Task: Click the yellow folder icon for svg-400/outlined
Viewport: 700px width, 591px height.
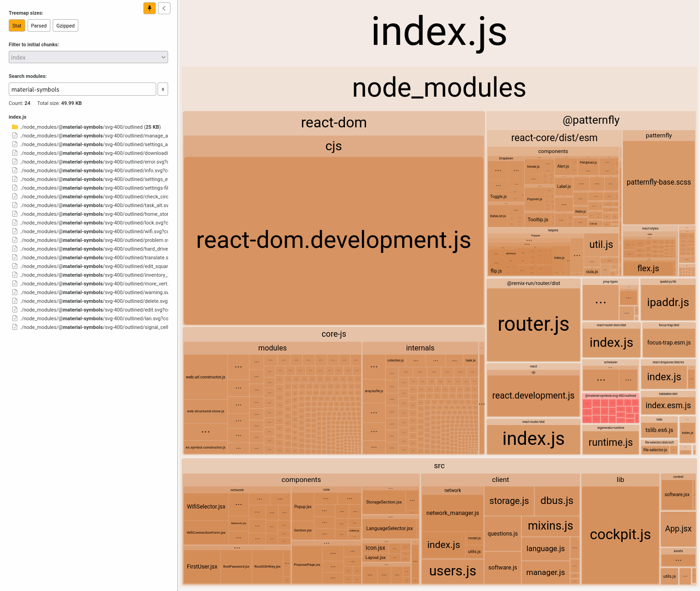Action: tap(15, 127)
